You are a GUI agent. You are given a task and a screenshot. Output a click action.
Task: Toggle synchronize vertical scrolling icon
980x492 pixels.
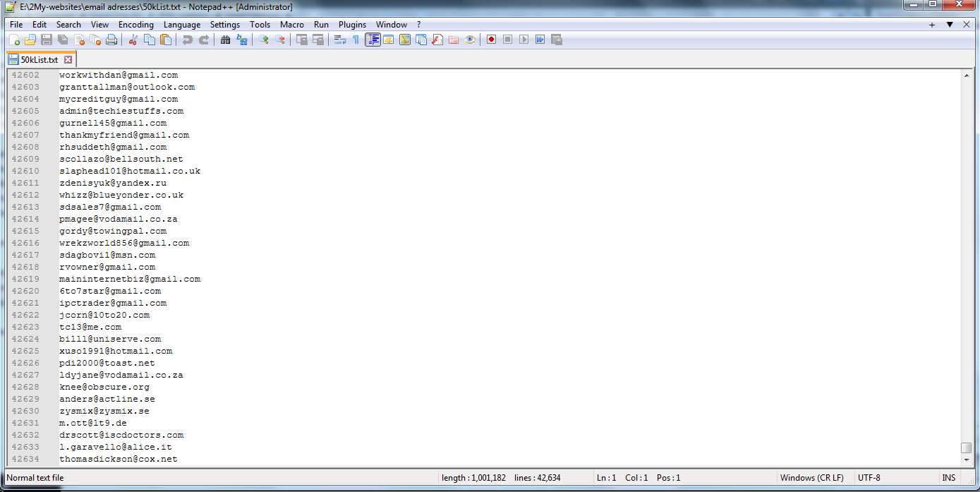(302, 40)
